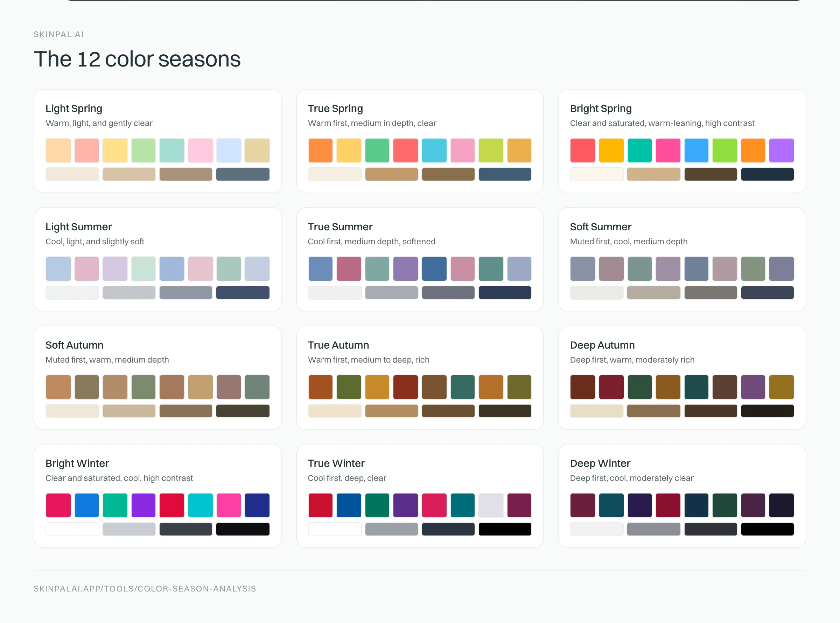Select the deep red swatch in True Autumn
Screen dimensions: 840x623
pos(406,387)
